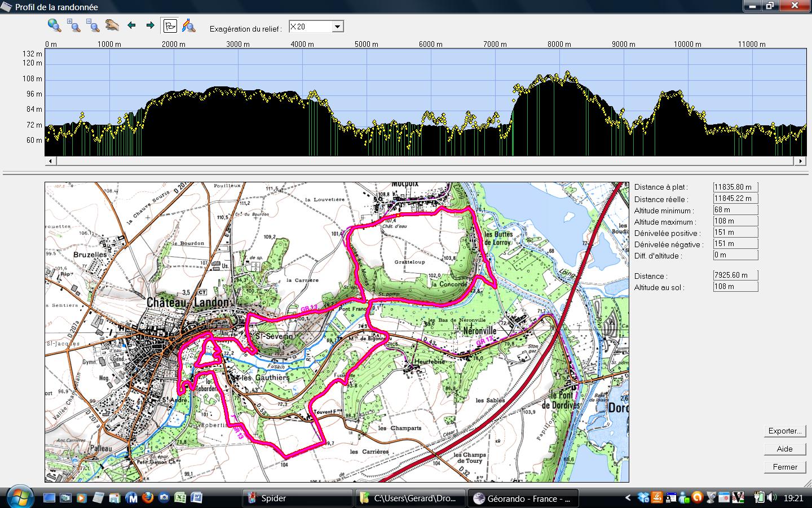Click the Aide button

[785, 449]
